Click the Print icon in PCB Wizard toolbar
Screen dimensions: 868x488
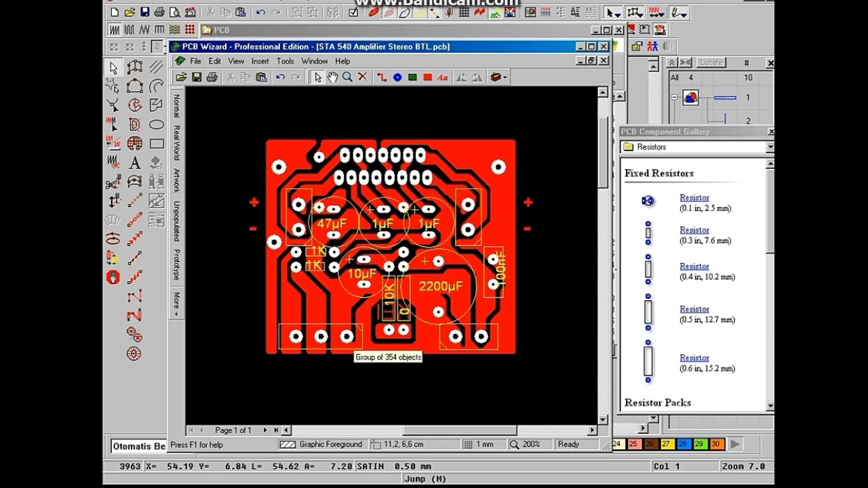tap(212, 77)
